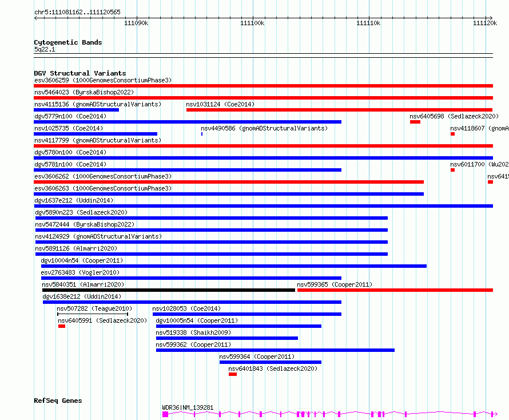Click the small red nsv6405991 bar
Image resolution: width=509 pixels, height=420 pixels.
click(62, 326)
